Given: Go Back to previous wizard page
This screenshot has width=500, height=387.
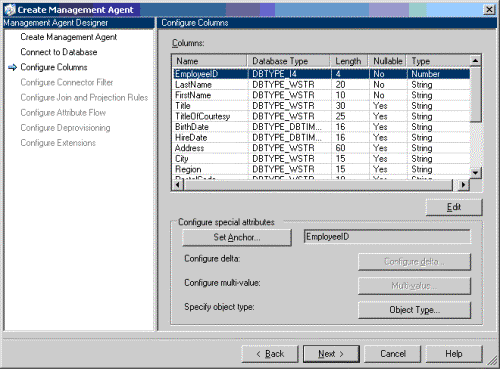Looking at the screenshot, I should pyautogui.click(x=270, y=354).
